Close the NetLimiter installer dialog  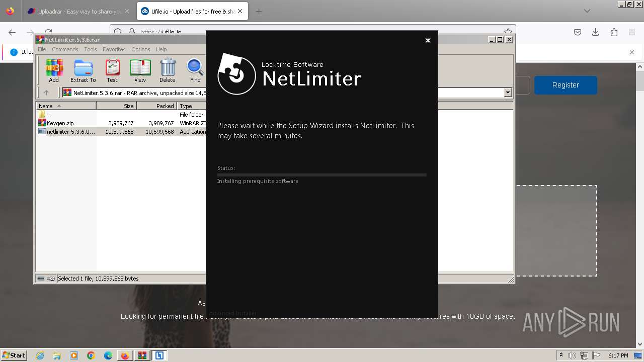(428, 40)
